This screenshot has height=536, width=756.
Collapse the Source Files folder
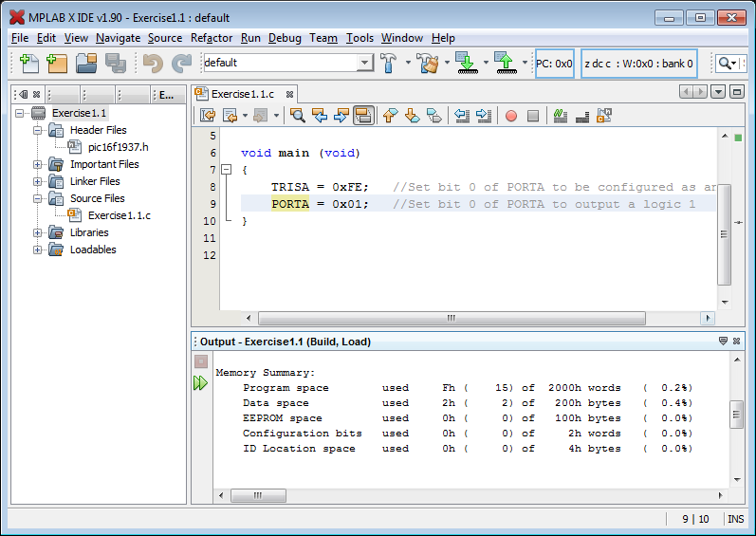pyautogui.click(x=37, y=198)
